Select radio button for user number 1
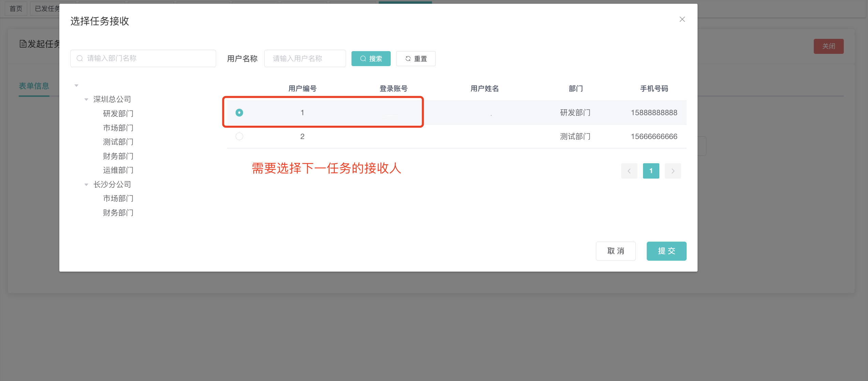Screen dimensions: 868x381 click(x=239, y=112)
